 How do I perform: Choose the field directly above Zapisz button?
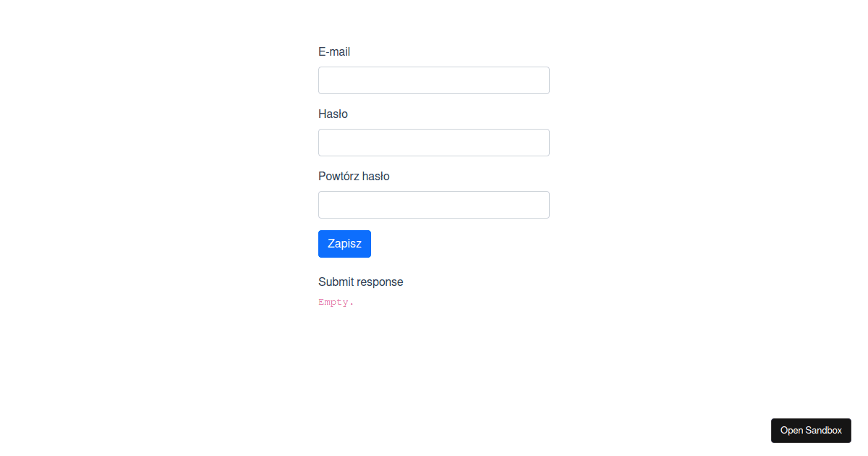[x=434, y=205]
